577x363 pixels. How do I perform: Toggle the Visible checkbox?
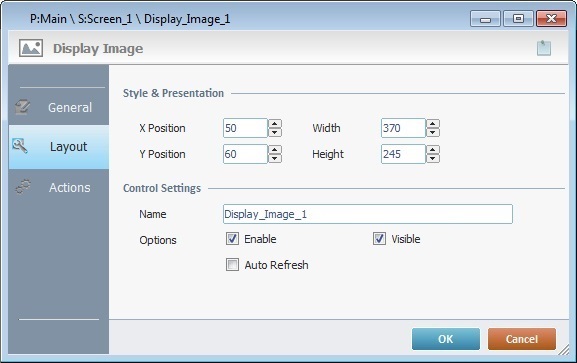[379, 239]
